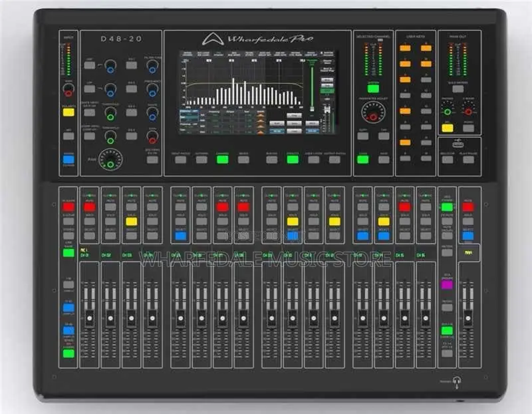The image size is (532, 414).
Task: Click the EQ 1 band button
Action: coord(131,65)
